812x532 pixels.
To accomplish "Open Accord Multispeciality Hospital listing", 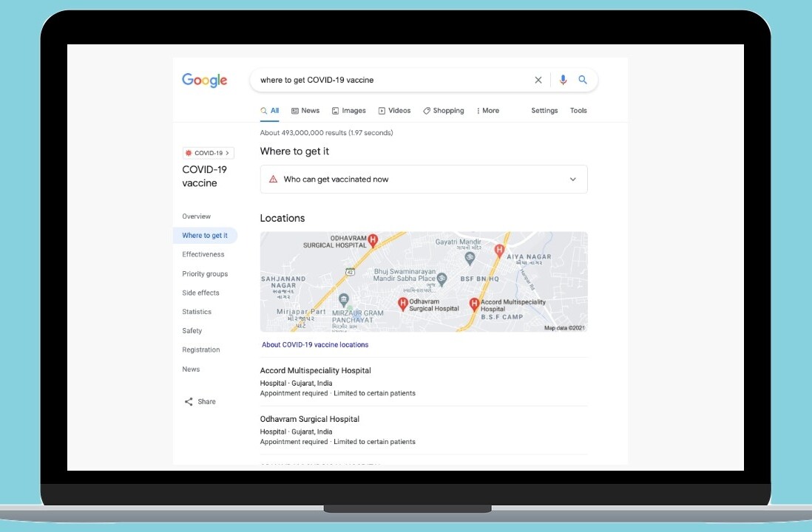I will point(316,371).
